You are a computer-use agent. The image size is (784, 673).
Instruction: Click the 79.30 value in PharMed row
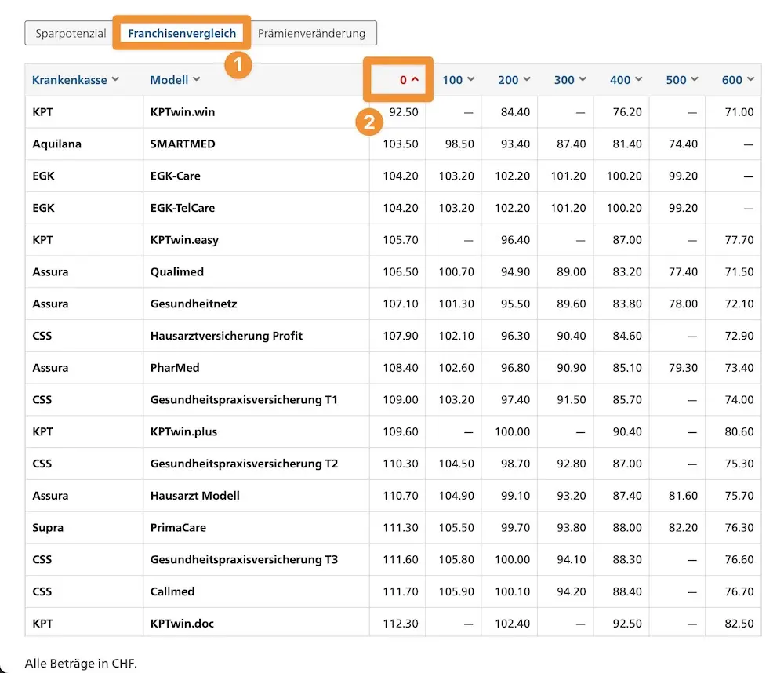(683, 368)
